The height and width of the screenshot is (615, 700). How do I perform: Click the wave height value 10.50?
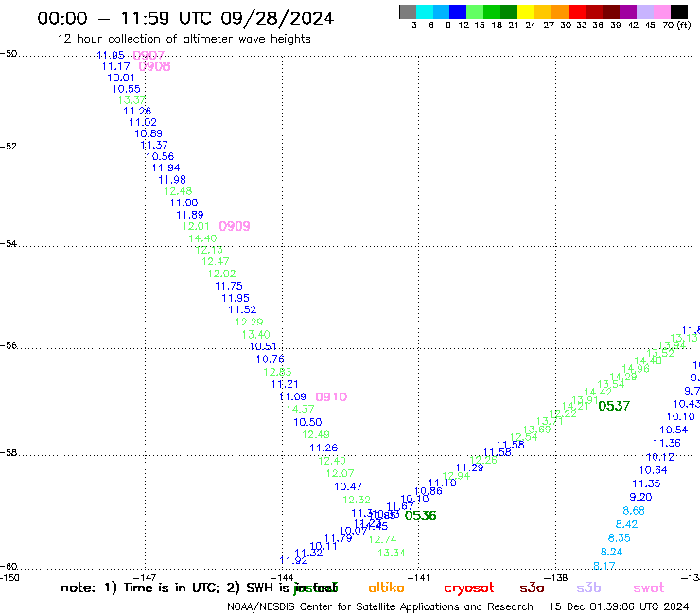tap(307, 422)
